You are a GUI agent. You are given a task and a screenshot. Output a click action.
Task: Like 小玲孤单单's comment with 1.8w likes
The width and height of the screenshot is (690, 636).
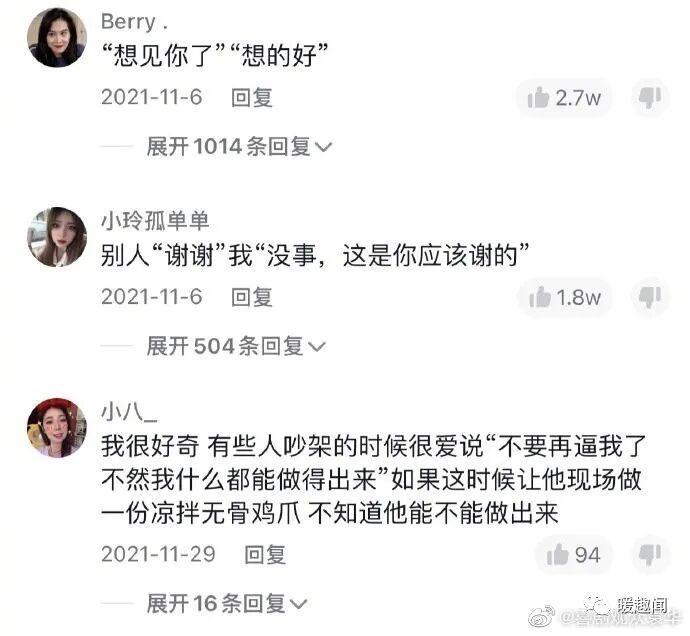click(565, 298)
